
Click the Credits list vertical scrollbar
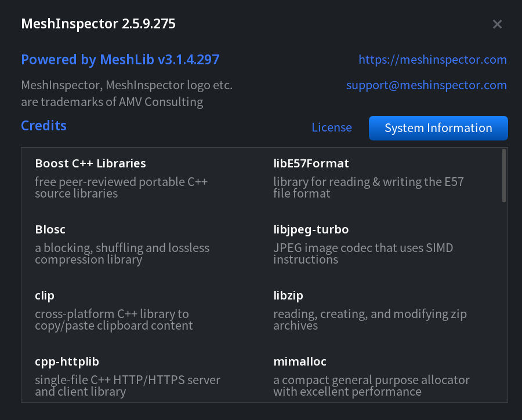(503, 176)
